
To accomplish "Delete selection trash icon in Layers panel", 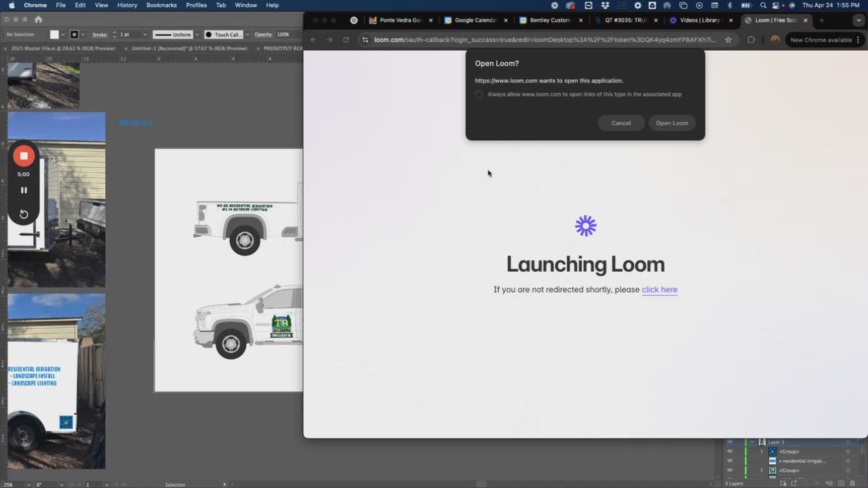I will [x=853, y=483].
